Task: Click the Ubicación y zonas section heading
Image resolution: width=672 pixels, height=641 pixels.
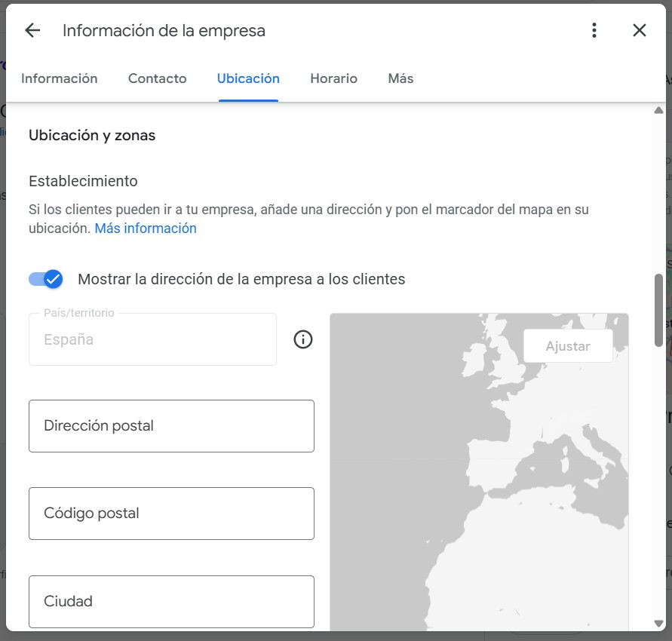Action: pyautogui.click(x=91, y=135)
